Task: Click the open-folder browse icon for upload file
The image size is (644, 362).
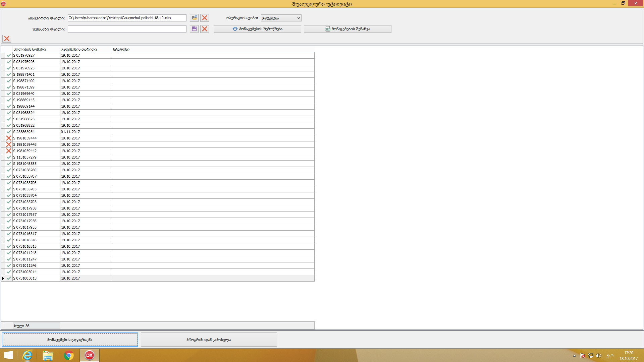Action: click(194, 18)
